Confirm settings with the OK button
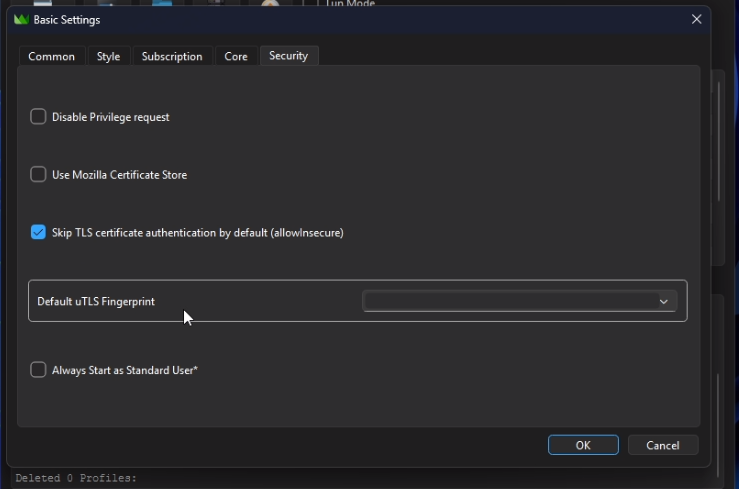The width and height of the screenshot is (739, 489). [x=583, y=445]
